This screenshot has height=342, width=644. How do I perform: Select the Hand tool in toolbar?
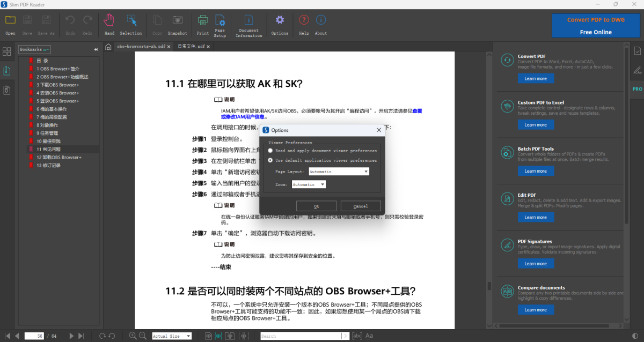pyautogui.click(x=109, y=25)
